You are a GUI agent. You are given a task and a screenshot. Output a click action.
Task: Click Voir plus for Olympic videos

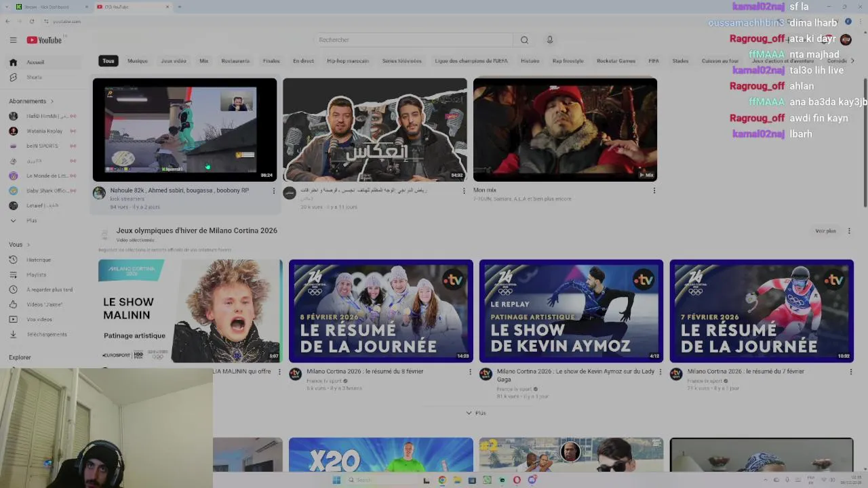[x=825, y=231]
